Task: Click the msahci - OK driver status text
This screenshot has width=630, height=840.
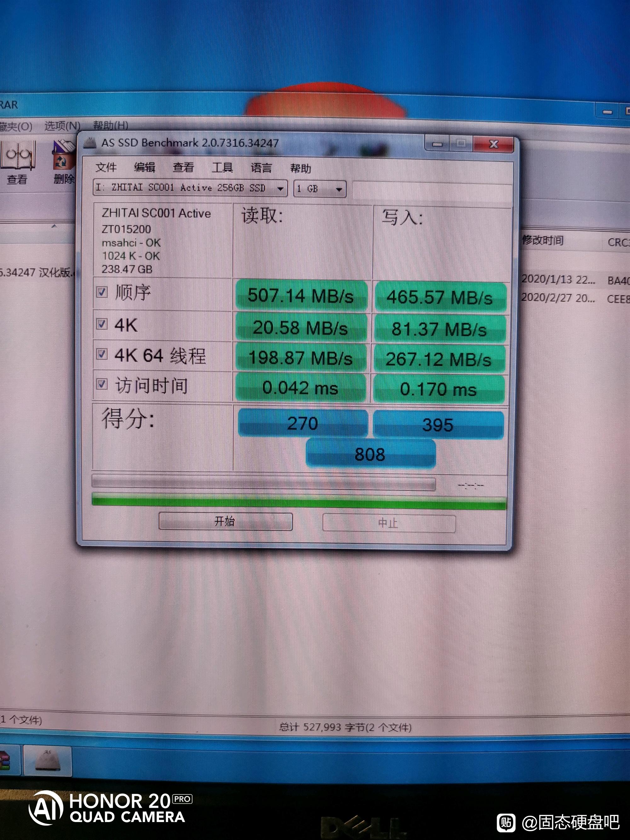Action: pyautogui.click(x=131, y=243)
